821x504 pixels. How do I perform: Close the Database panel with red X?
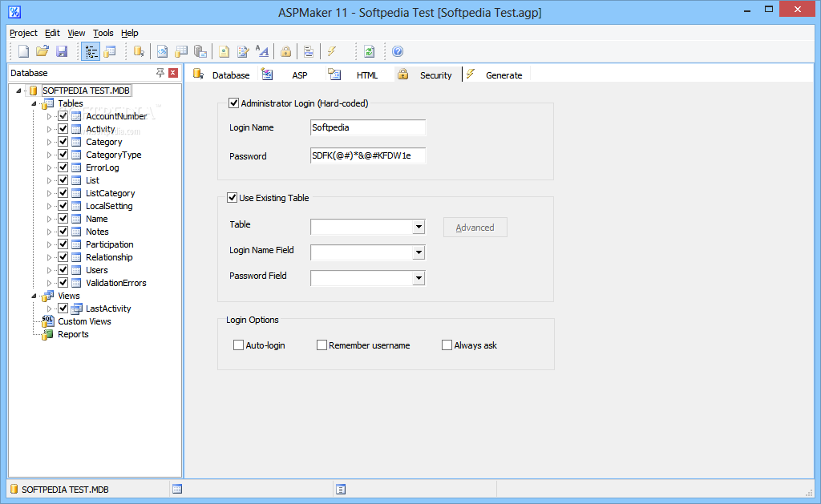[173, 73]
